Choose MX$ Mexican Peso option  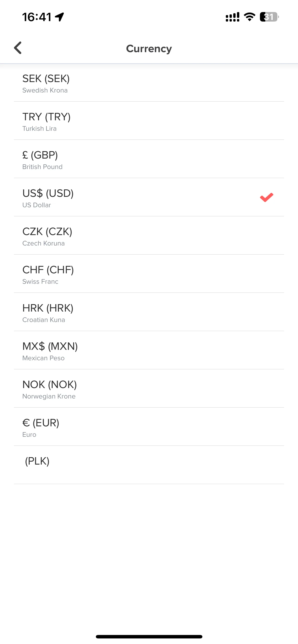[149, 350]
